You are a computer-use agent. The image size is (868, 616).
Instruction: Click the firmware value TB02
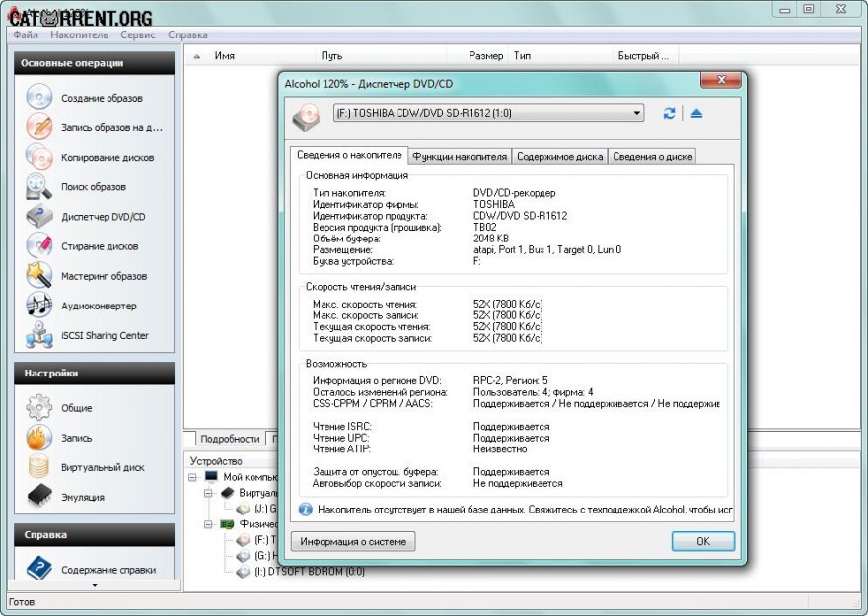pos(485,228)
